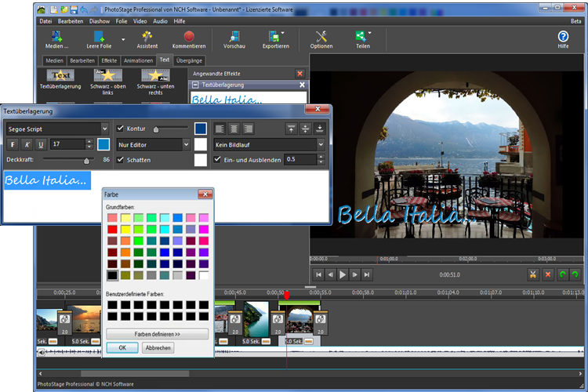Toggle underline text formatting
Screen dimensions: 588x392
coord(41,144)
